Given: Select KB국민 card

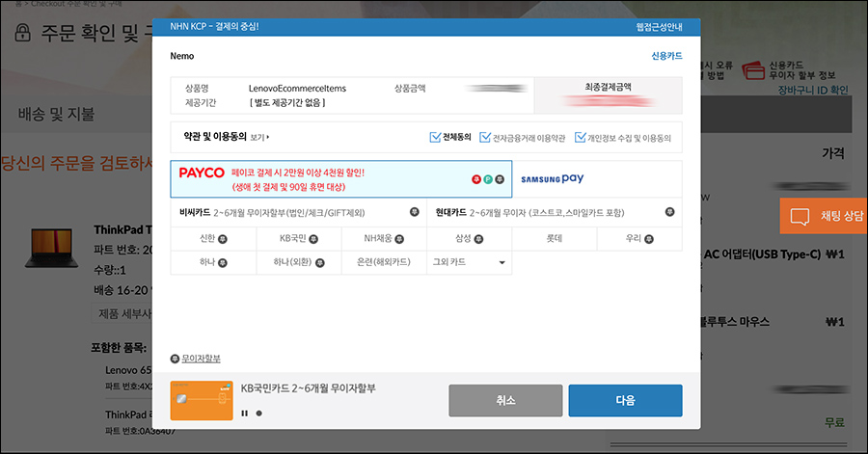Looking at the screenshot, I should click(x=299, y=239).
